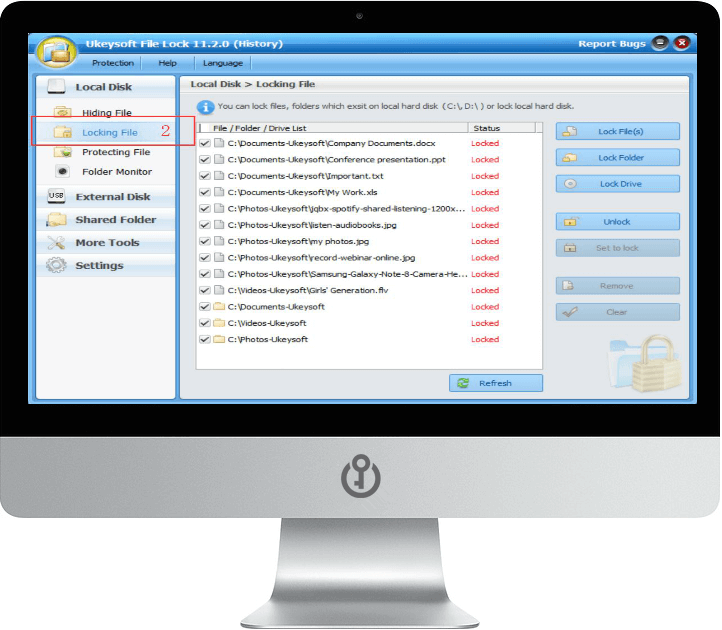Uncheck Conference presentation.ppt checkbox

[x=205, y=160]
